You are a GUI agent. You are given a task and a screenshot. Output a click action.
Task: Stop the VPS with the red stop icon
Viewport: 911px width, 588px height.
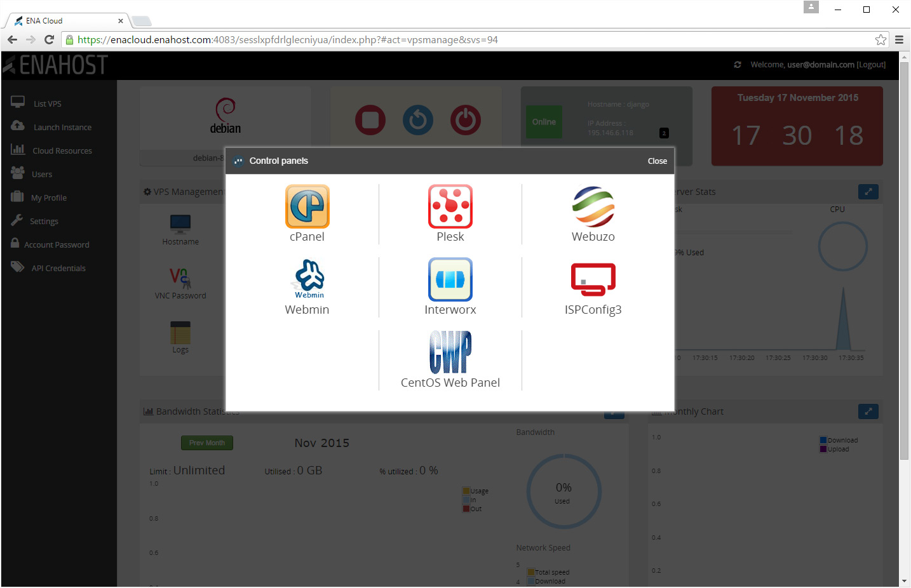[x=370, y=120]
